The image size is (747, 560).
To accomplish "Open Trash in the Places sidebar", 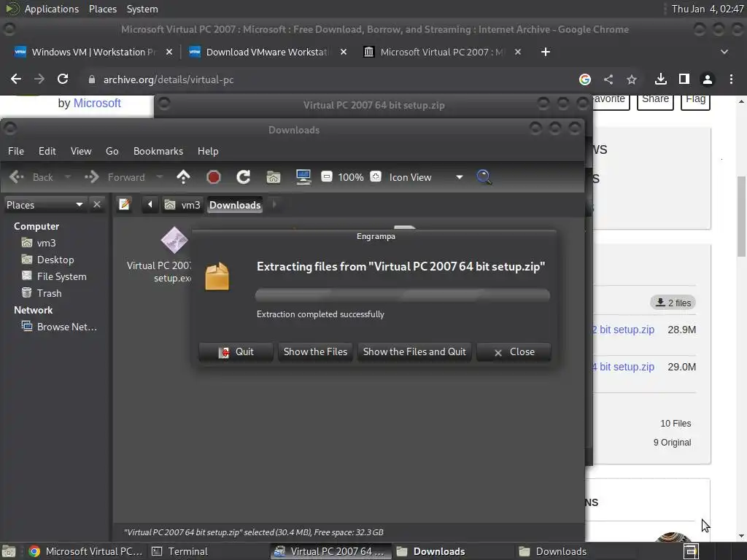I will (49, 293).
